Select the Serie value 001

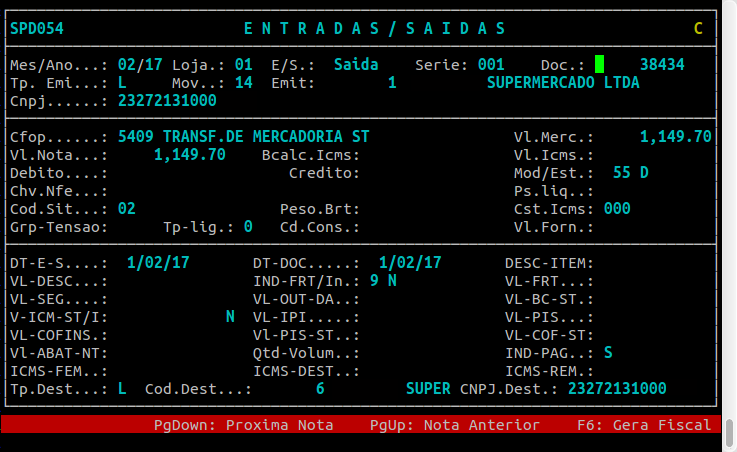point(491,64)
